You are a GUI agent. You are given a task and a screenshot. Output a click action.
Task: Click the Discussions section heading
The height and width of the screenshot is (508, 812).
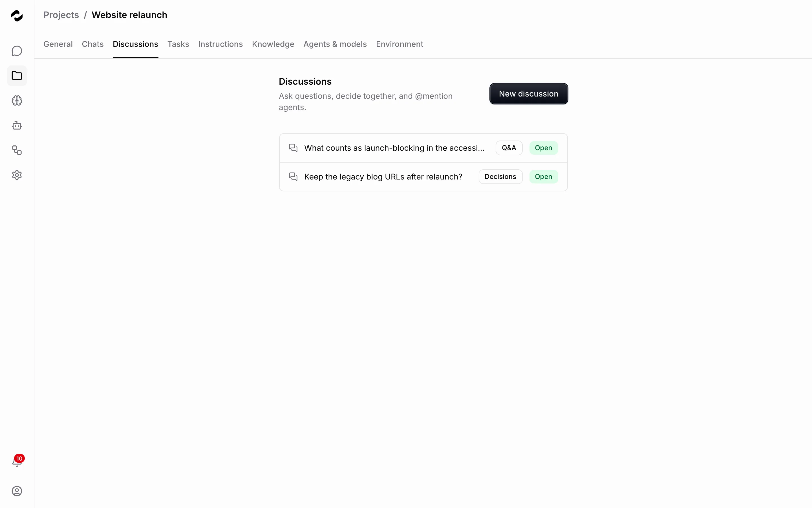(305, 82)
